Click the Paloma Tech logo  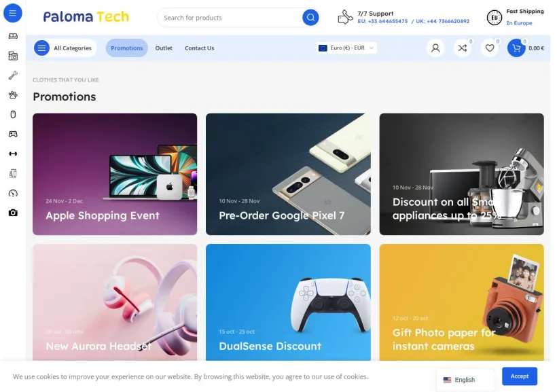(86, 17)
